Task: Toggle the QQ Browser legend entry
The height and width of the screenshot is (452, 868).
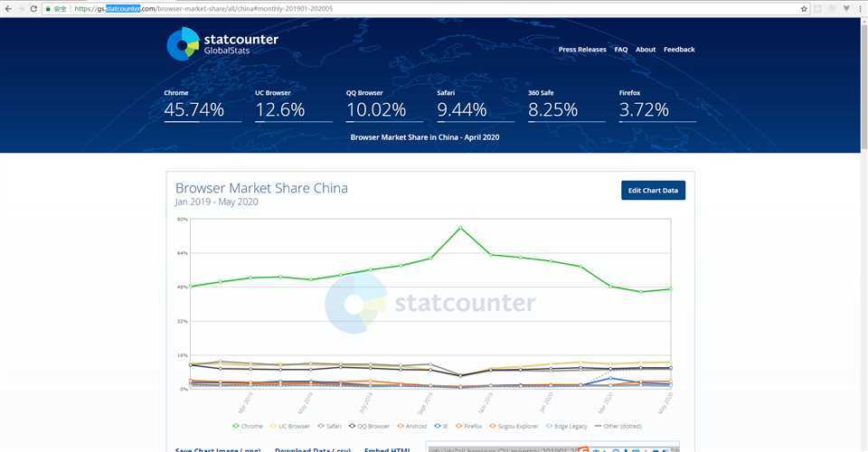Action: click(369, 426)
